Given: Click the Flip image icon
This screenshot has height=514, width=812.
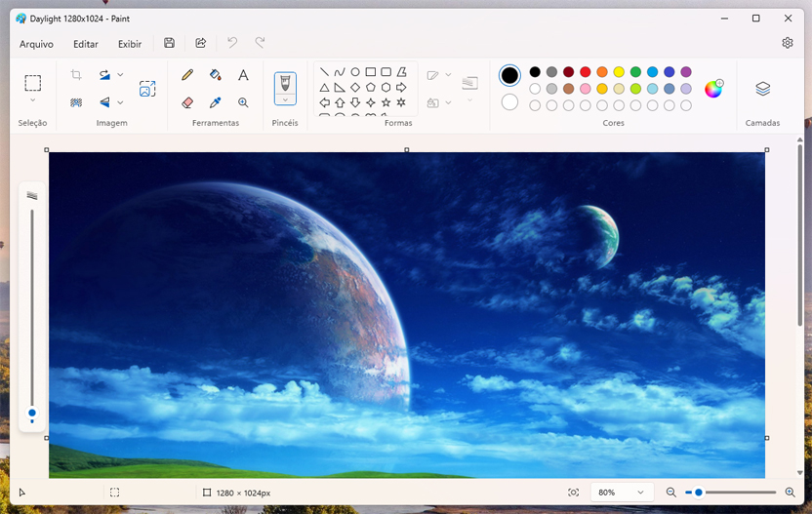Looking at the screenshot, I should point(104,102).
